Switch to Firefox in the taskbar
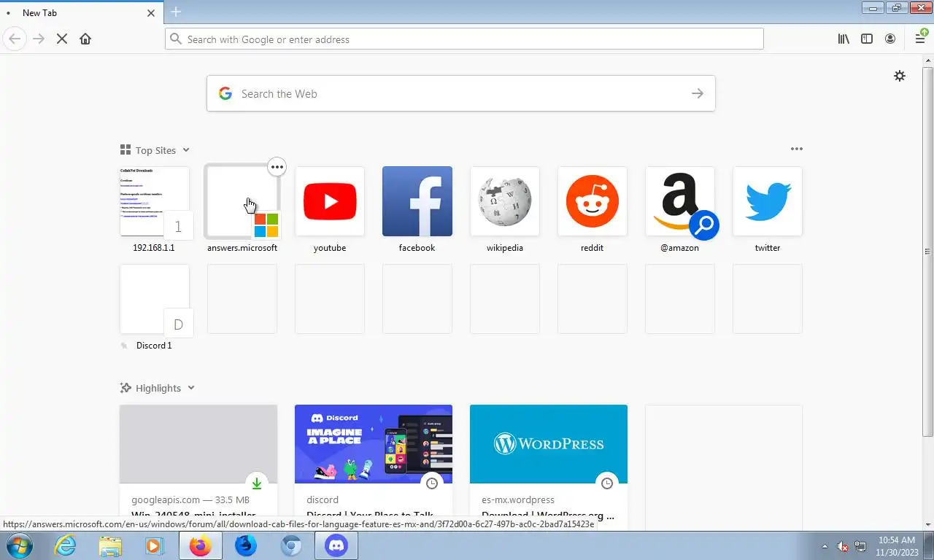This screenshot has width=934, height=560. 200,545
